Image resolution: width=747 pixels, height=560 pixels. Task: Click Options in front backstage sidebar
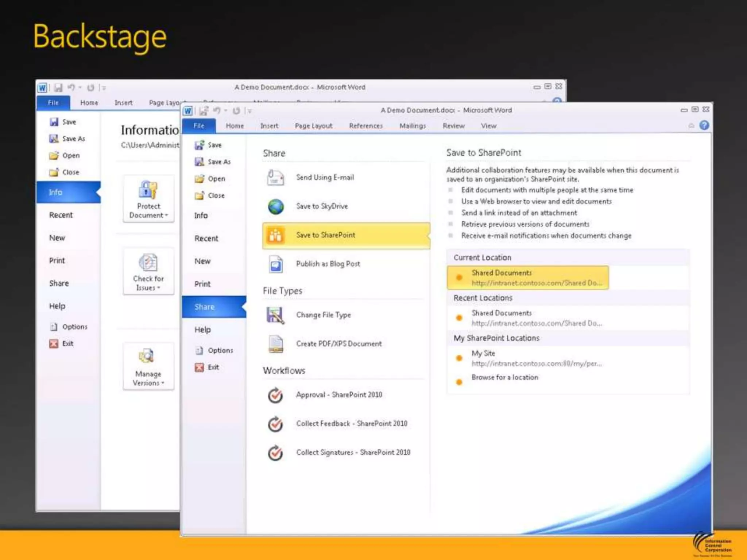point(220,350)
